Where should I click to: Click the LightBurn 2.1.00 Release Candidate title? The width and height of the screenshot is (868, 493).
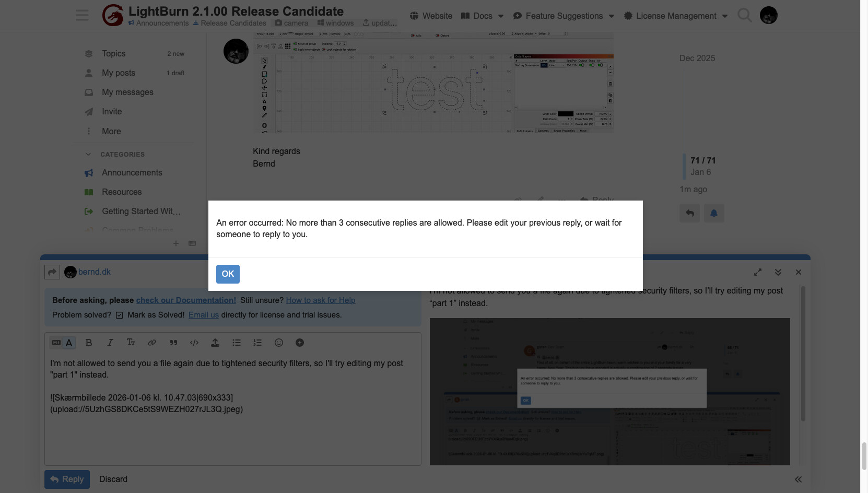point(236,11)
